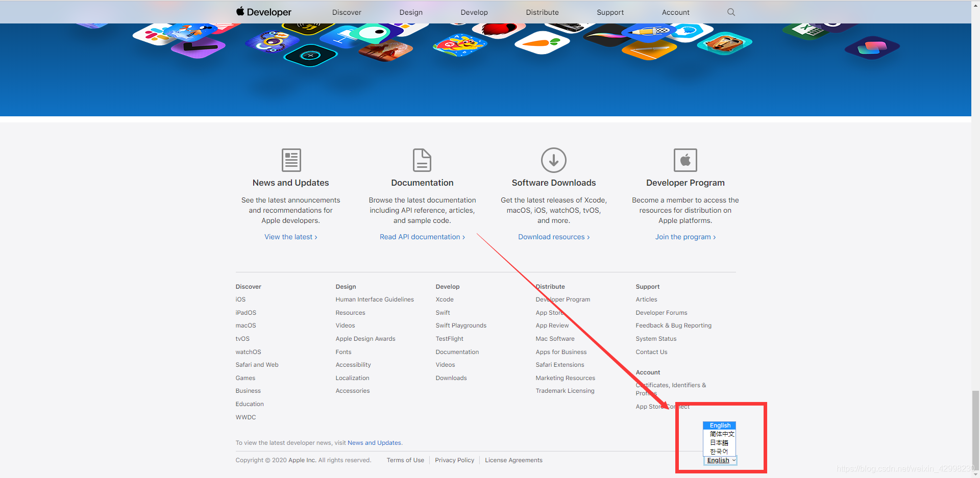The image size is (980, 478).
Task: Click the Apple Developer logo
Action: 263,12
